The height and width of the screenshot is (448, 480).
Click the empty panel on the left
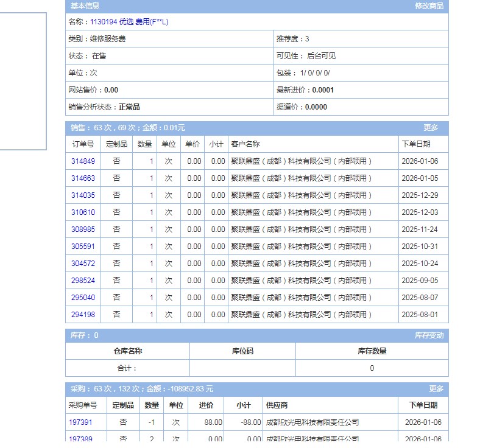click(x=23, y=81)
